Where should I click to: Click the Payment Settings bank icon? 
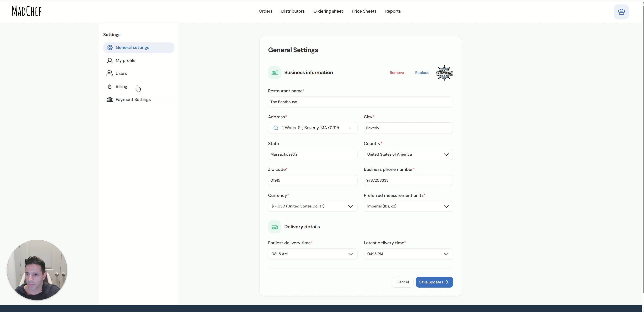[x=110, y=100]
